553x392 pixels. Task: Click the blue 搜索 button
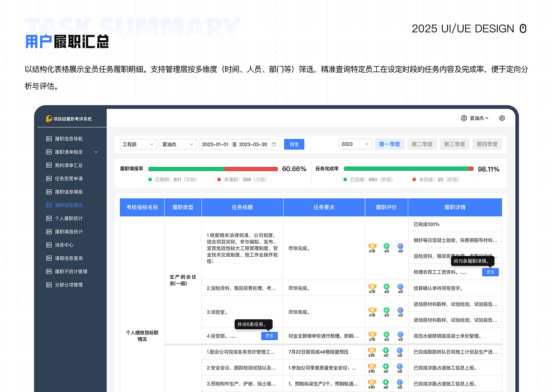point(294,144)
